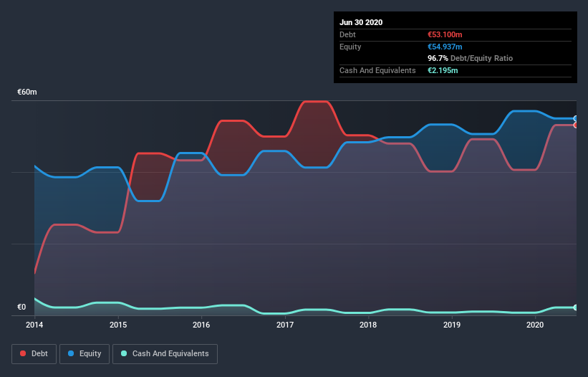588x377 pixels.
Task: Click the €54.937m equity value
Action: [x=445, y=47]
